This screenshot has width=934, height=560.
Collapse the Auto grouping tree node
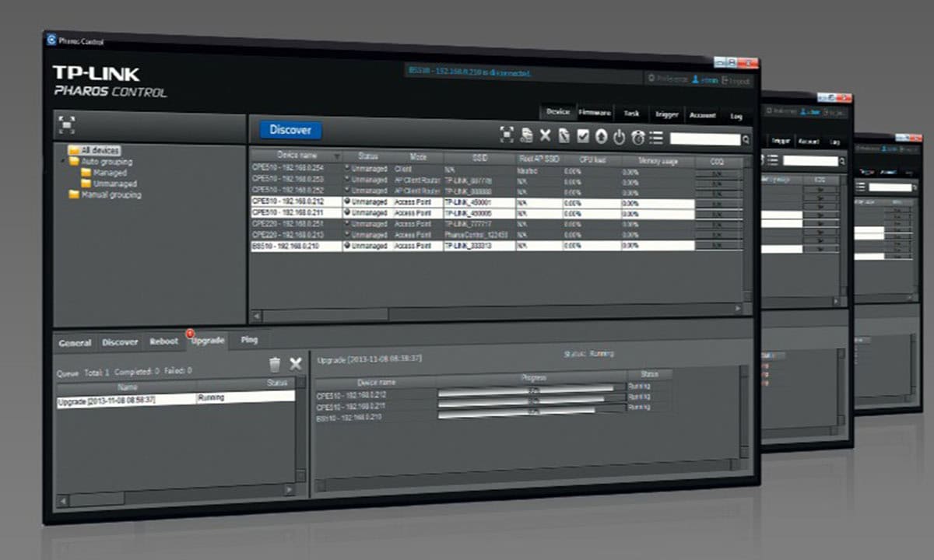pos(62,162)
